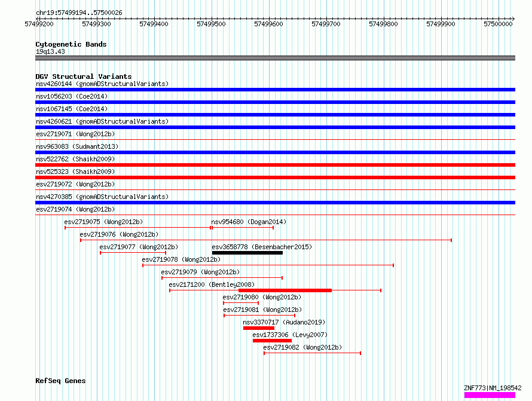Click esv2719076 (Wong2012b) label
Viewport: 532px width, 401px height.
coord(119,234)
